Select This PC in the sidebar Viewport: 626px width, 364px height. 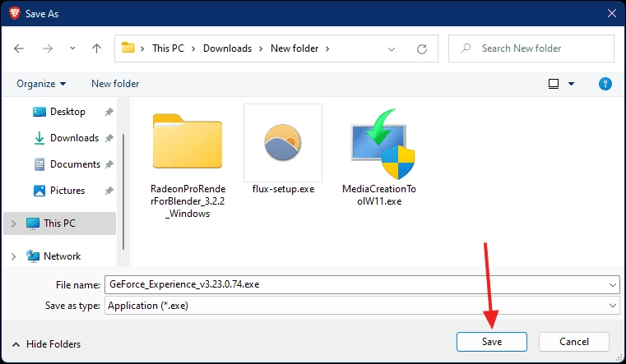point(60,223)
